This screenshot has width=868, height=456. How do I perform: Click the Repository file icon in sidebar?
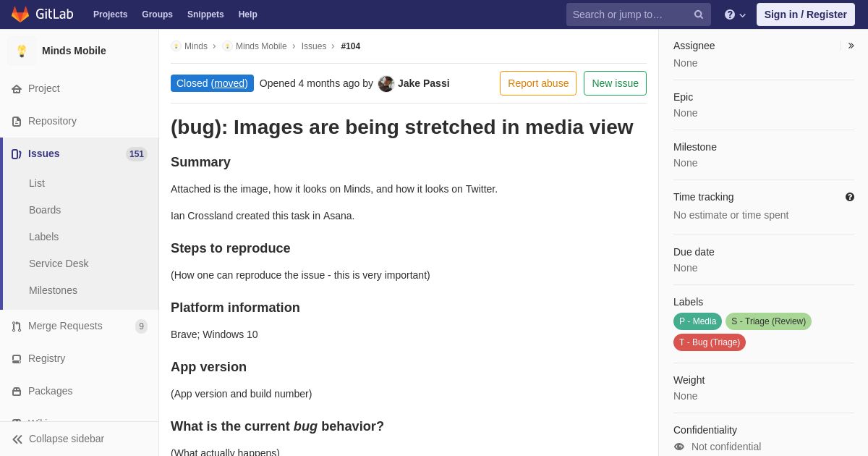17,122
